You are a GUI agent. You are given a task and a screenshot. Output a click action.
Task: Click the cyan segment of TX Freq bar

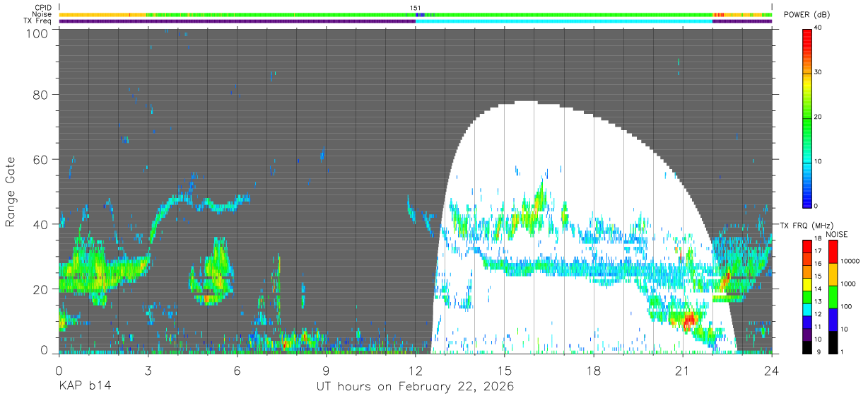click(x=564, y=21)
